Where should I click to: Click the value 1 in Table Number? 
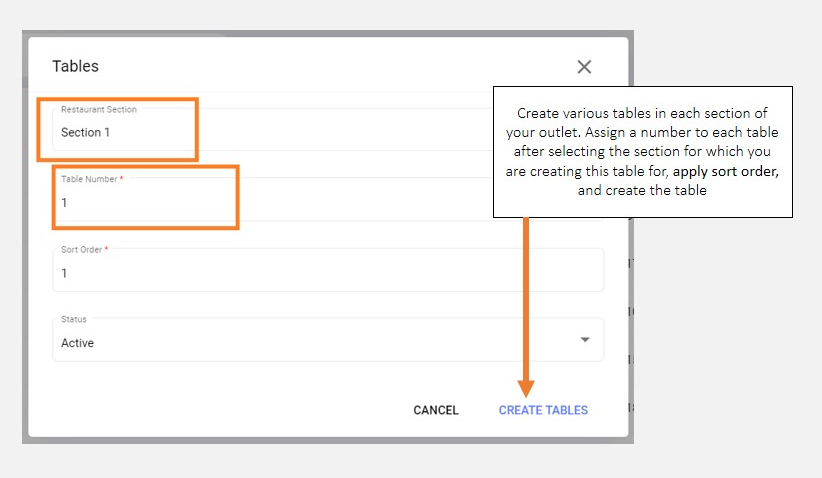(x=64, y=203)
